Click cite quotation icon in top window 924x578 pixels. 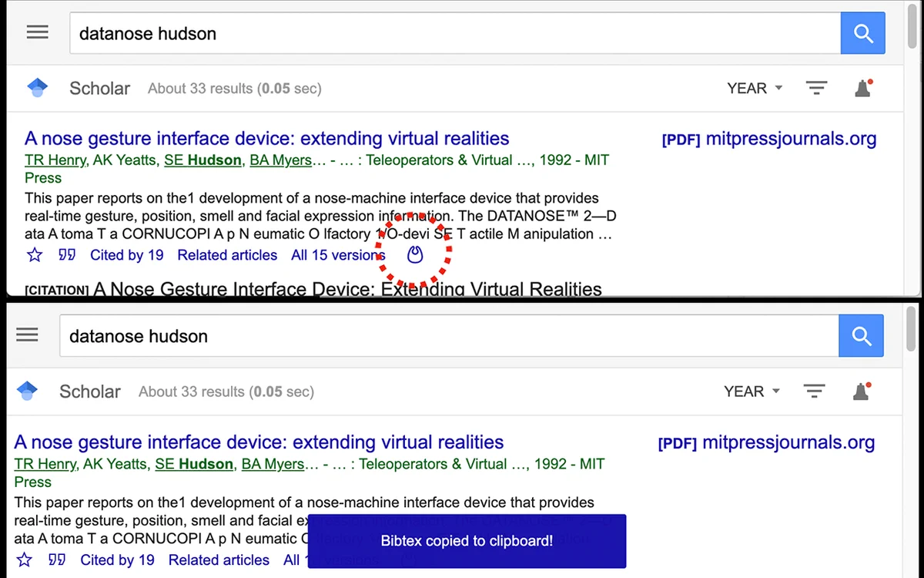pyautogui.click(x=68, y=255)
